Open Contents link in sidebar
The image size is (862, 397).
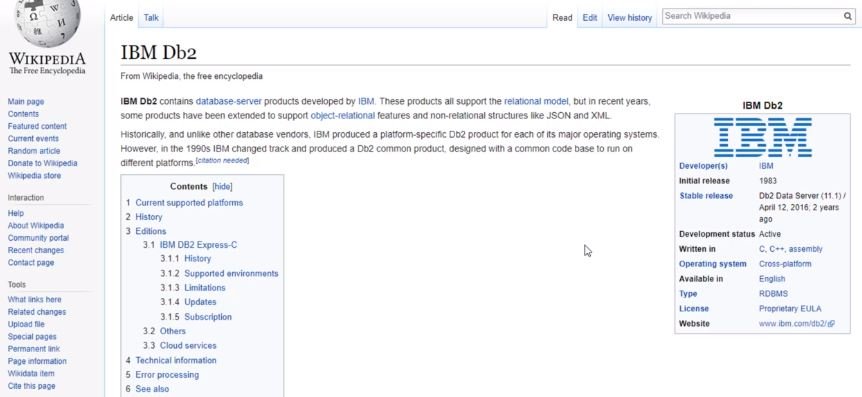tap(23, 114)
